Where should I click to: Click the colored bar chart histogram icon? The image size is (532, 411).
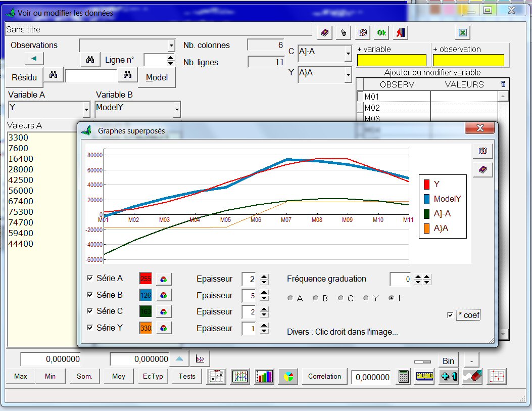(264, 377)
